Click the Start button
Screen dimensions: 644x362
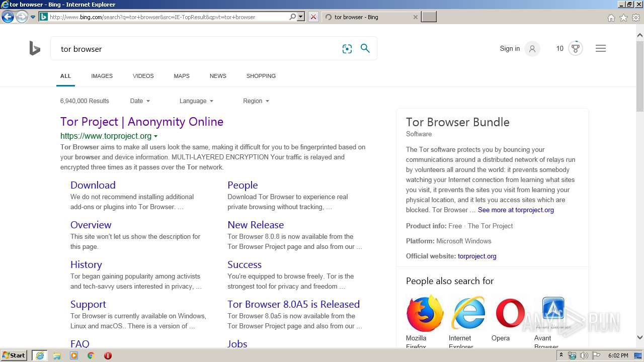pyautogui.click(x=14, y=355)
